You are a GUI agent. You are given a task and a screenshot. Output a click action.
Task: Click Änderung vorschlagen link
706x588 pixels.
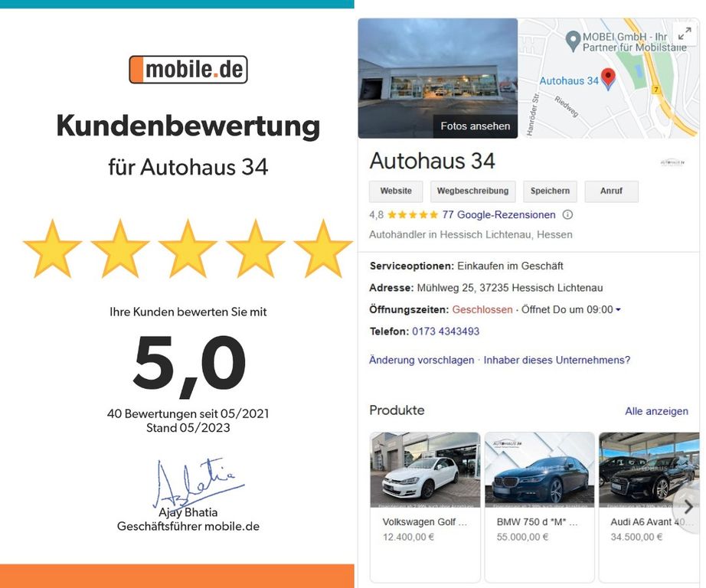[x=421, y=360]
